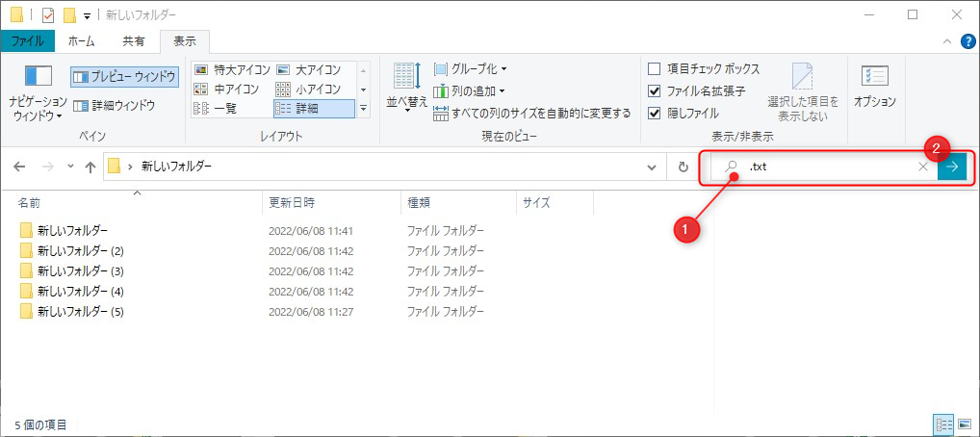Viewport: 980px width, 437px height.
Task: Click the search box containing .txt
Action: pos(824,167)
